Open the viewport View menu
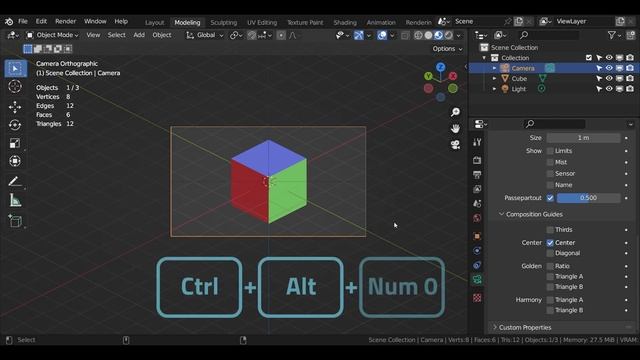Image resolution: width=640 pixels, height=360 pixels. point(93,36)
